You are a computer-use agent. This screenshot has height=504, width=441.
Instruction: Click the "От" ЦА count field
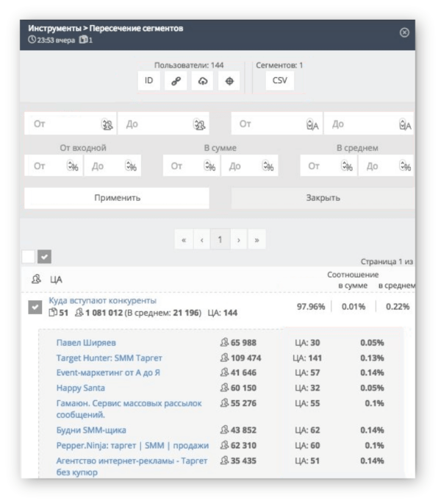click(277, 124)
